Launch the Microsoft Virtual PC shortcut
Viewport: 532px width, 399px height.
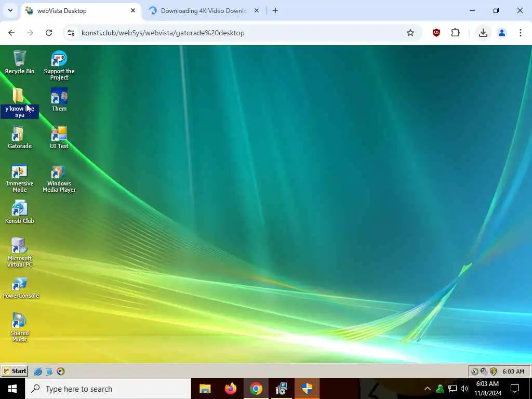pyautogui.click(x=19, y=252)
